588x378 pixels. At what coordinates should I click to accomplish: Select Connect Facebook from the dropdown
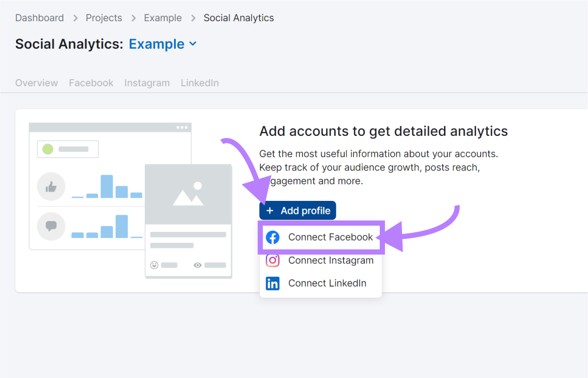coord(331,238)
